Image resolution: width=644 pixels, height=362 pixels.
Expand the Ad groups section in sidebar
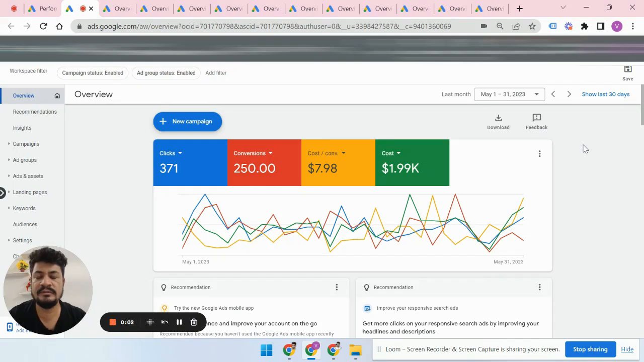tap(9, 160)
